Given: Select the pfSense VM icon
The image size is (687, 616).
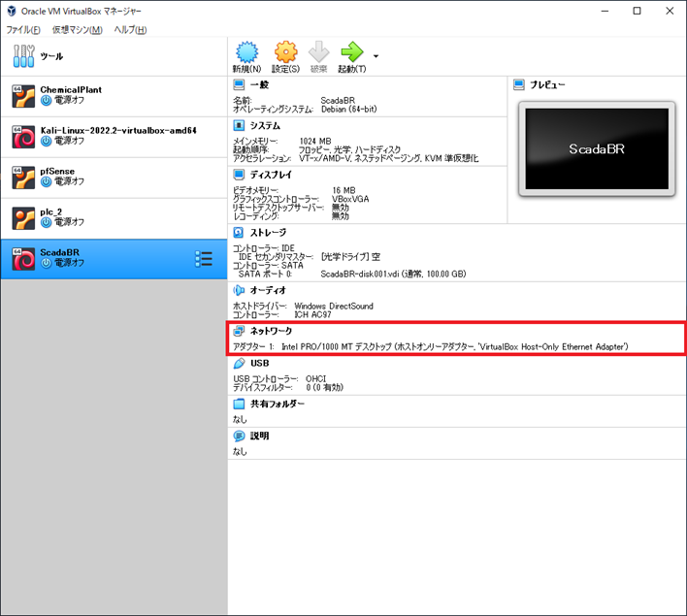Looking at the screenshot, I should tap(23, 178).
